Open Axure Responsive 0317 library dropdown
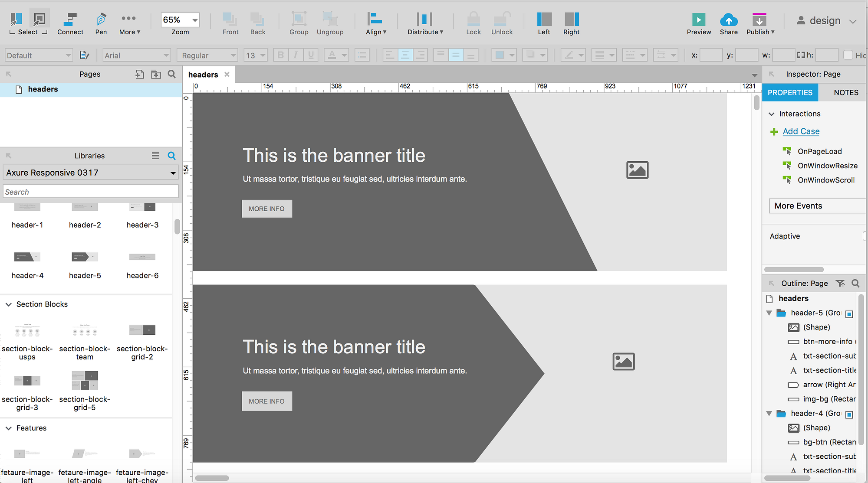868x483 pixels. tap(173, 173)
